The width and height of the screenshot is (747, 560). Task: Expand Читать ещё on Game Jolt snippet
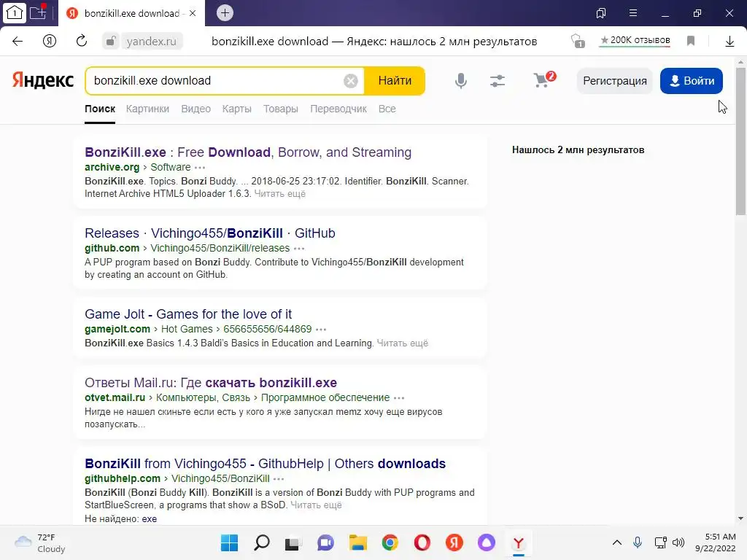(x=403, y=343)
